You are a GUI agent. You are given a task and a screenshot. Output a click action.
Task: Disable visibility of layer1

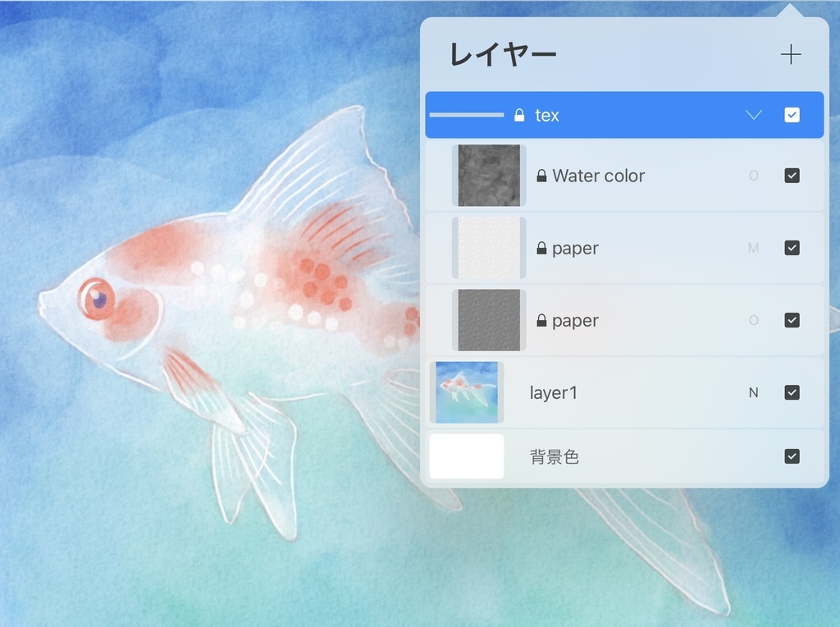click(x=792, y=392)
